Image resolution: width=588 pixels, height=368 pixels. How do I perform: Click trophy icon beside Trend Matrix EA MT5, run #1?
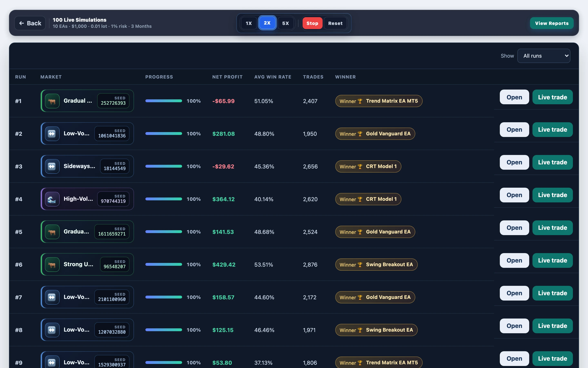pos(360,101)
